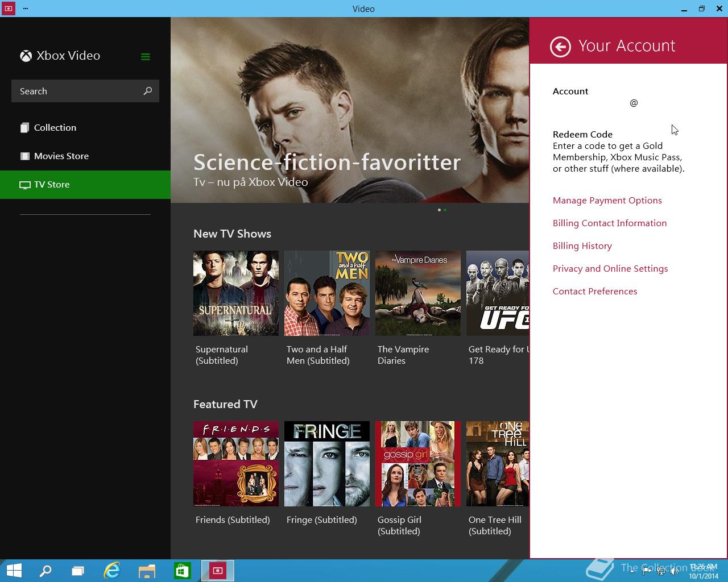
Task: Click the system tray volume icon
Action: coord(675,571)
